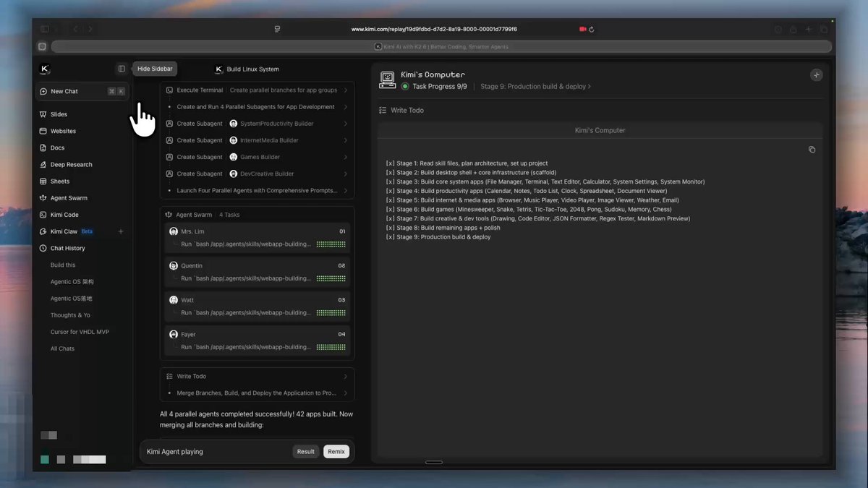Click the Chat History clock icon
Viewport: 868px width, 488px height.
(x=43, y=248)
